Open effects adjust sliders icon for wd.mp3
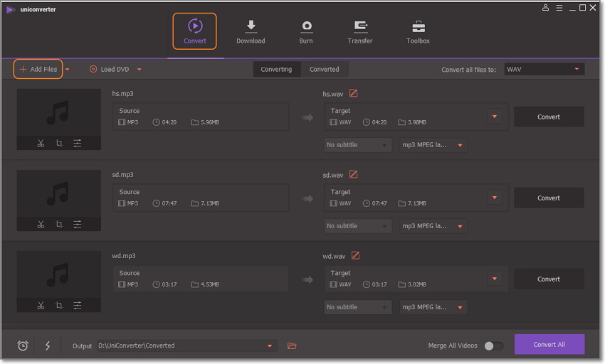The width and height of the screenshot is (605, 364). (77, 306)
